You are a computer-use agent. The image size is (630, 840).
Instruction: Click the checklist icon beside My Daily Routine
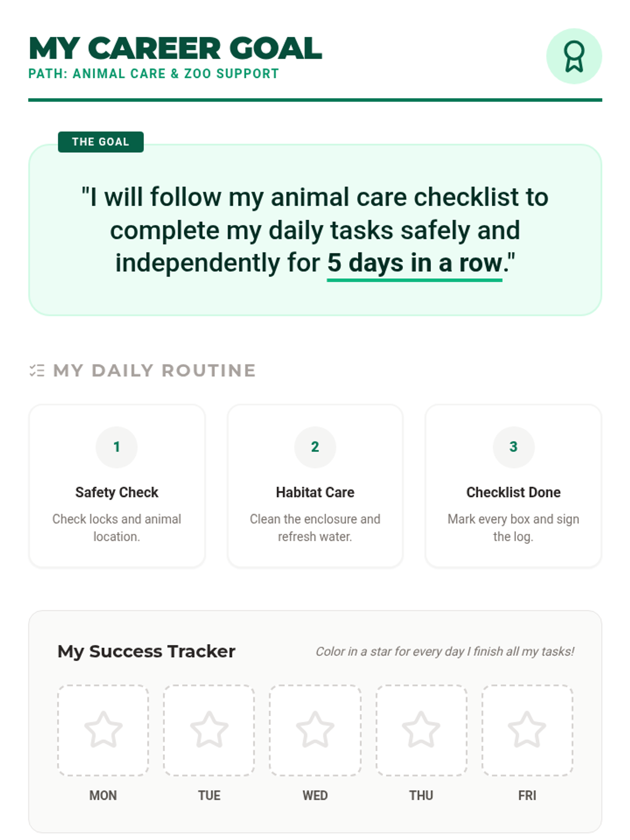click(37, 371)
